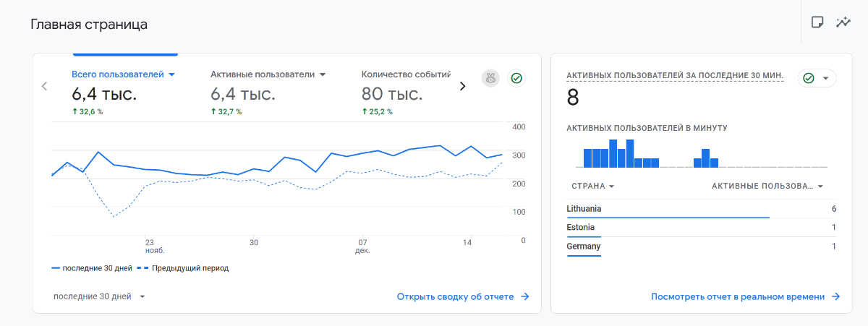The height and width of the screenshot is (326, 868).
Task: Open "Посмотреть отчет в реальном времени" link
Action: pyautogui.click(x=738, y=296)
